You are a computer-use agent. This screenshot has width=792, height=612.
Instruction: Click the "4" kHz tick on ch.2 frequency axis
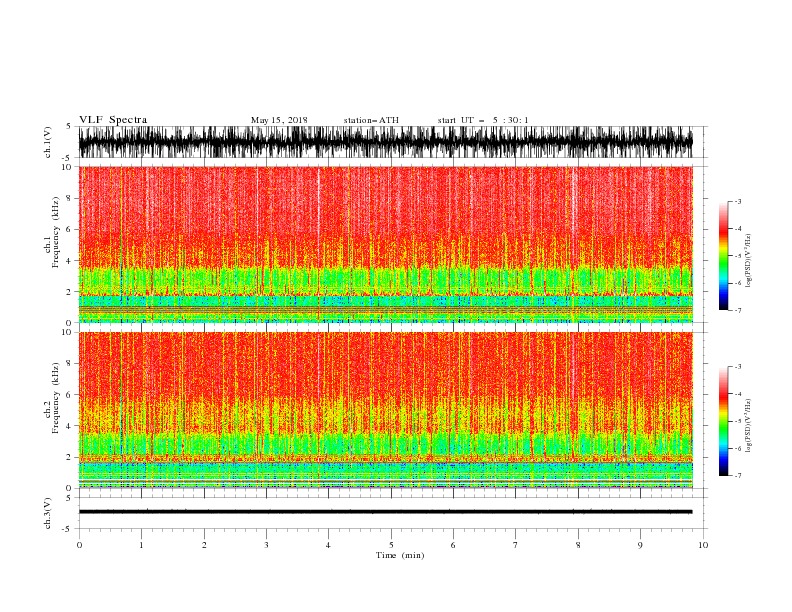(69, 426)
